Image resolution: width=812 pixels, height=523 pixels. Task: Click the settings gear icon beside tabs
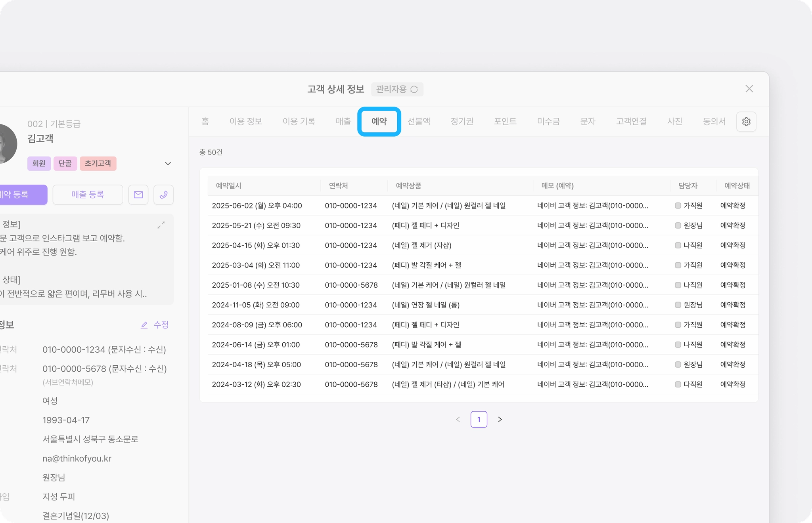point(746,122)
